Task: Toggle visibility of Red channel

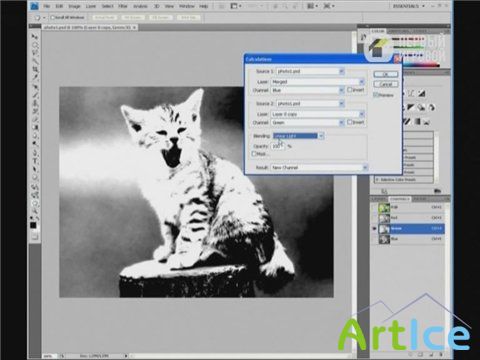Action: pos(374,218)
